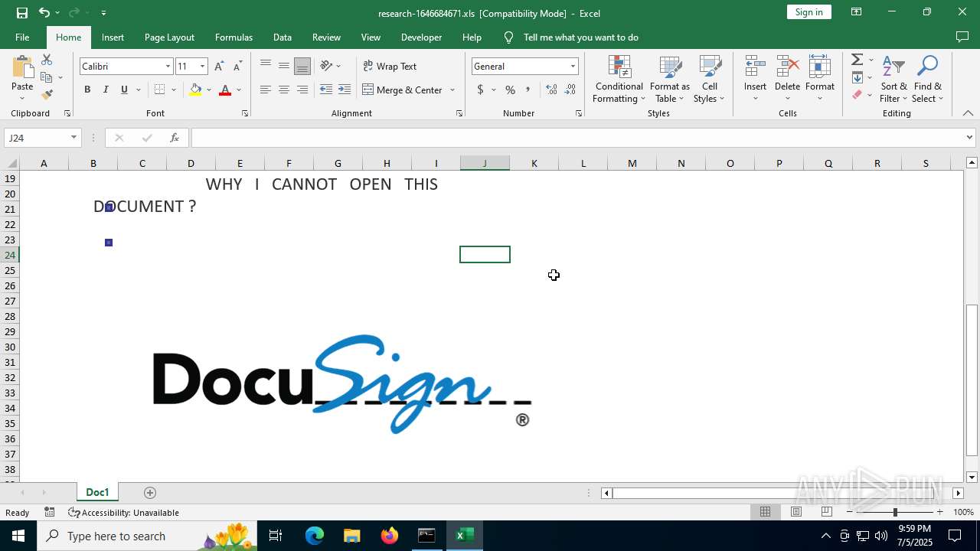Adjust the zoom slider handle
Screen dimensions: 980x551
(x=895, y=512)
